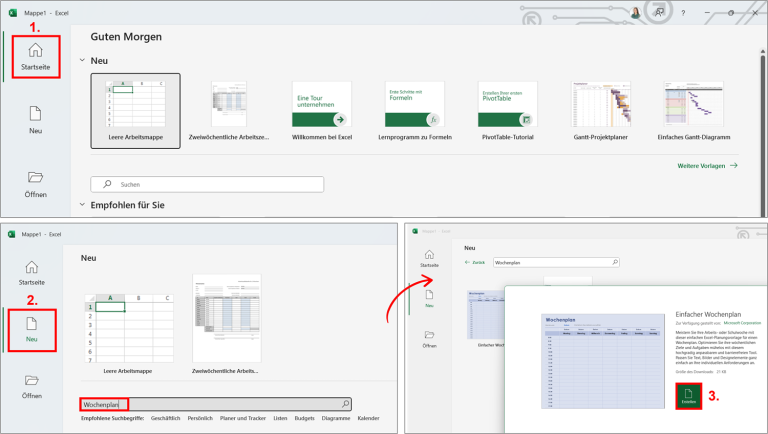This screenshot has height=434, width=768.
Task: Select Neu in bottom-right window sidebar
Action: pos(429,298)
